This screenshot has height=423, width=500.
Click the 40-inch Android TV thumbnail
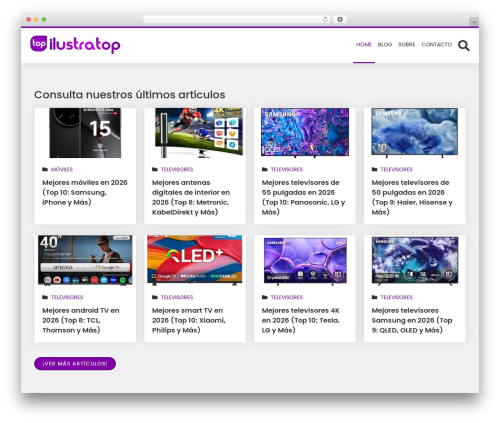click(85, 260)
